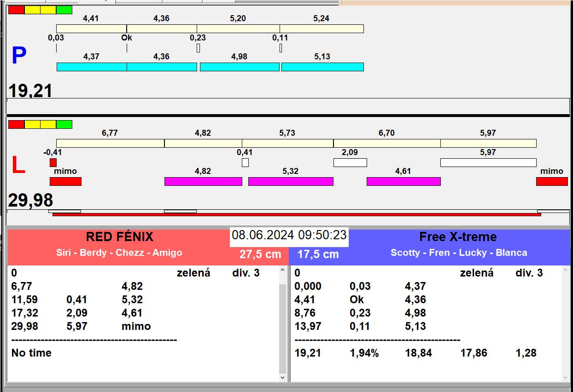Viewport: 573px width, 392px height.
Task: Select the magenta 5,32 run bar
Action: point(291,181)
